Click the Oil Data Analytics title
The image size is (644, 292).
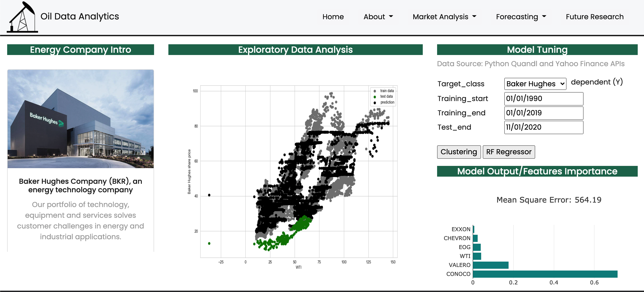point(79,17)
